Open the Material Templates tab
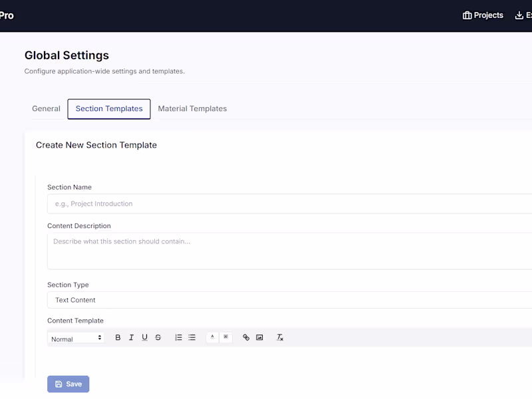Screen dimensions: 532x399 coord(193,108)
